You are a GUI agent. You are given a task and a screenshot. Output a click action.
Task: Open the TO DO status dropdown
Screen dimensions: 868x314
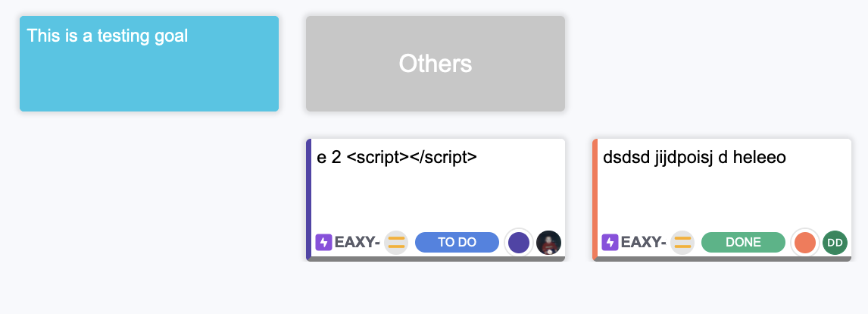tap(457, 243)
